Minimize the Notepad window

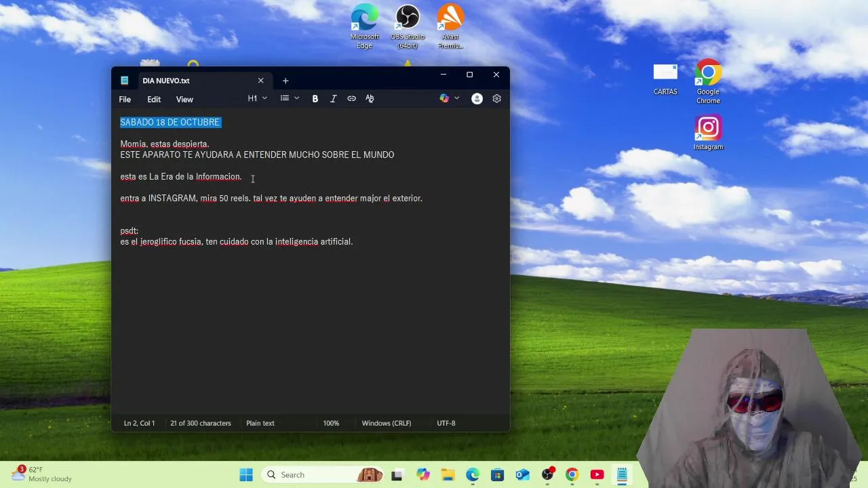[x=443, y=75]
